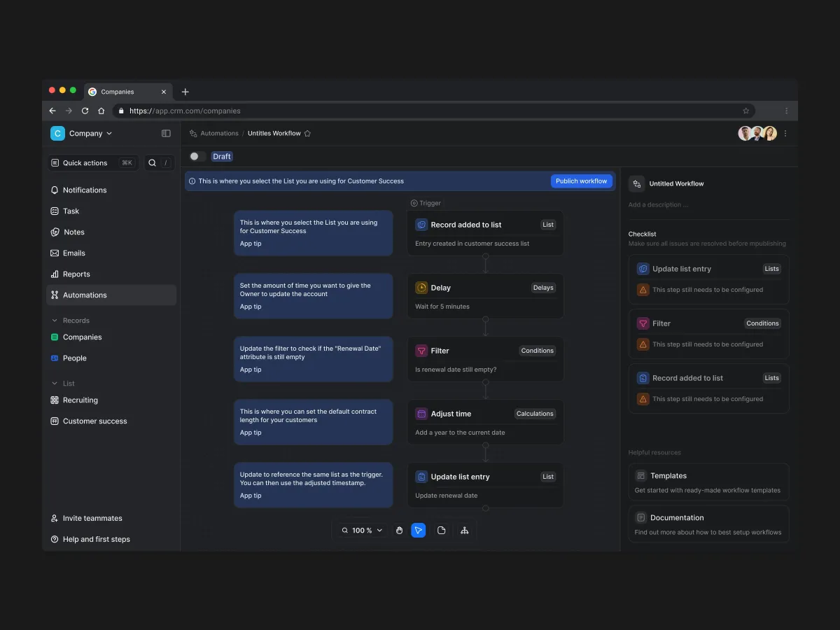The image size is (840, 630).
Task: Bookmark page with address bar star
Action: pos(745,111)
